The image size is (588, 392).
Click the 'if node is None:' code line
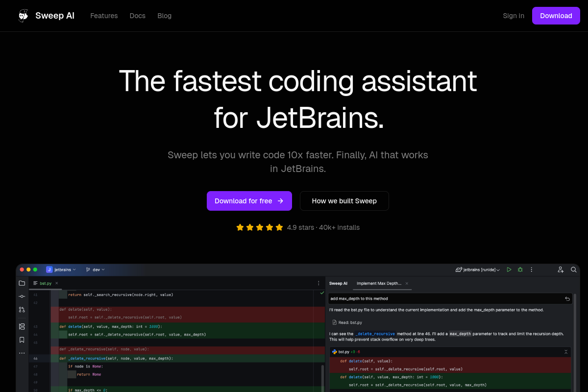coord(86,366)
